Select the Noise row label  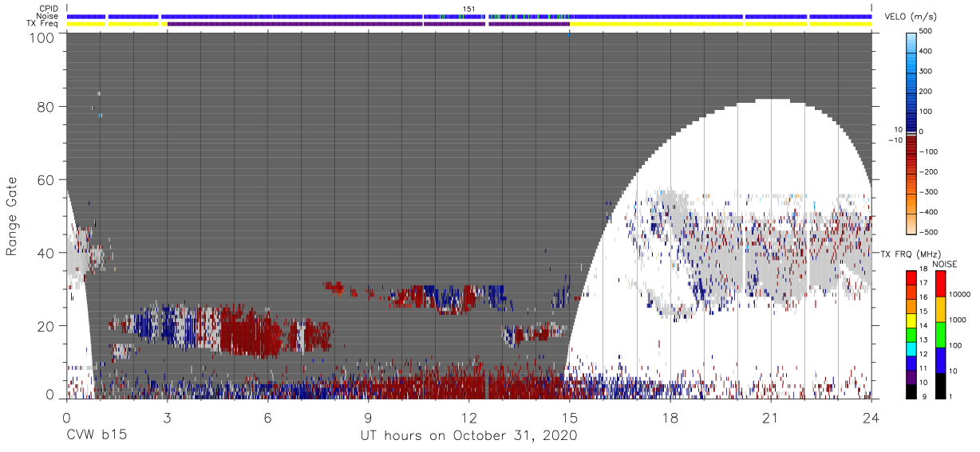[47, 16]
